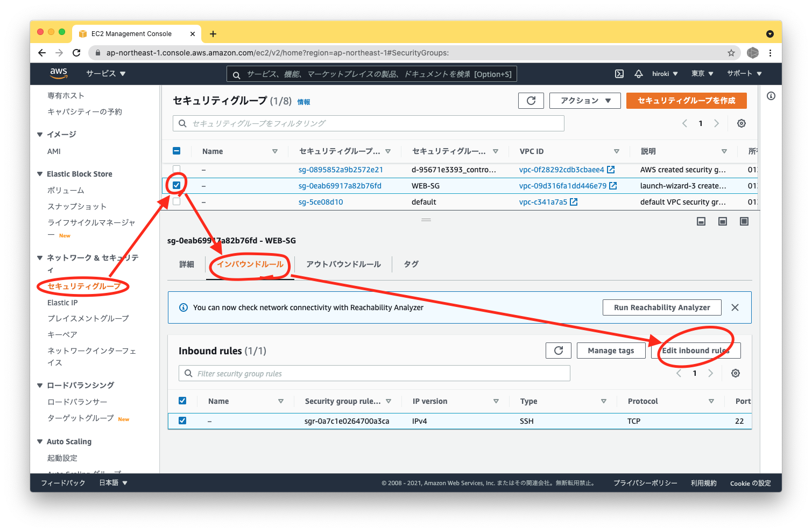Image resolution: width=812 pixels, height=532 pixels.
Task: Reload the browser page
Action: (x=76, y=53)
